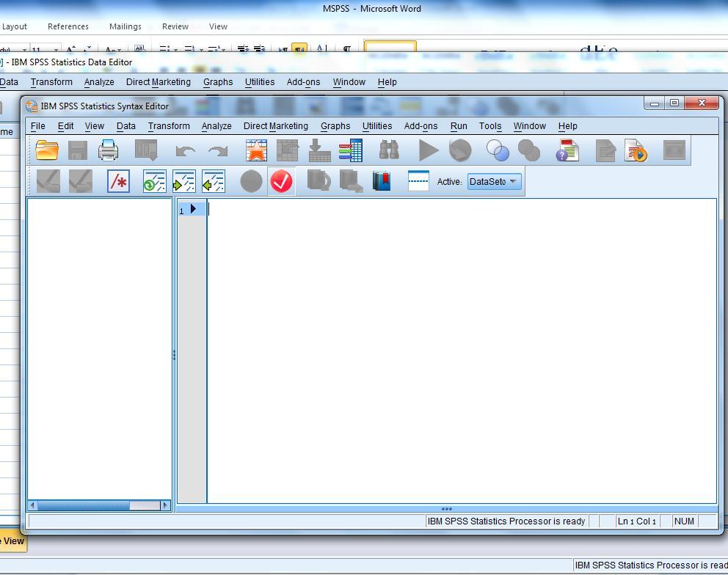
Task: Click the Go to Variable down-arrow icon
Action: coord(319,150)
